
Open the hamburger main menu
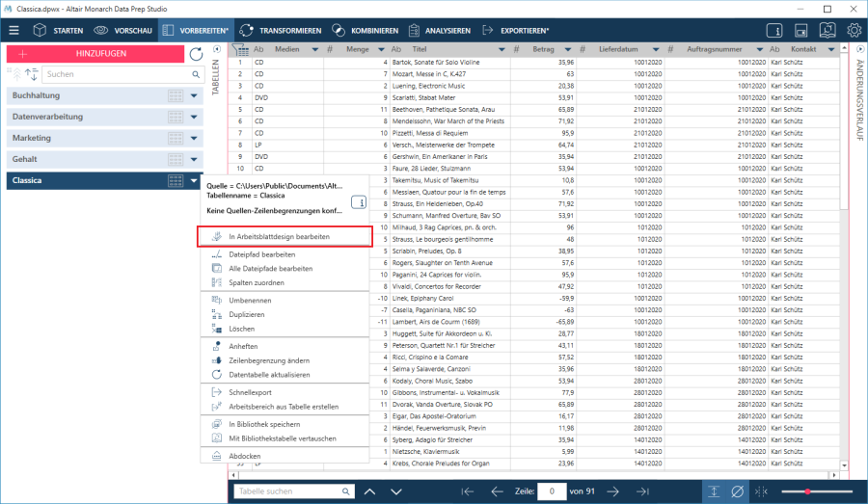point(14,30)
